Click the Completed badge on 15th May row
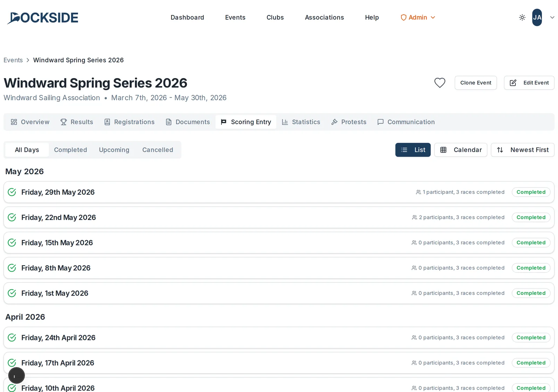This screenshot has height=392, width=558. coord(531,243)
